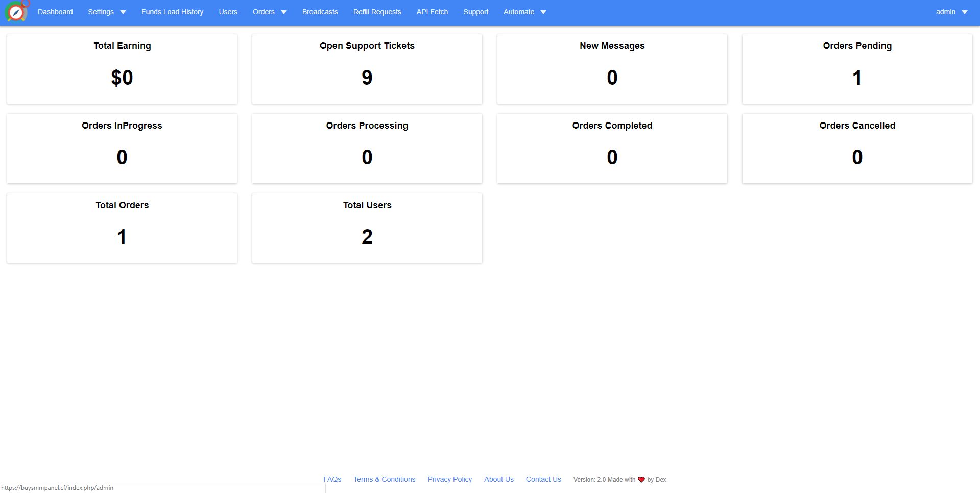This screenshot has width=980, height=493.
Task: Open the Orders dropdown menu
Action: pos(269,12)
